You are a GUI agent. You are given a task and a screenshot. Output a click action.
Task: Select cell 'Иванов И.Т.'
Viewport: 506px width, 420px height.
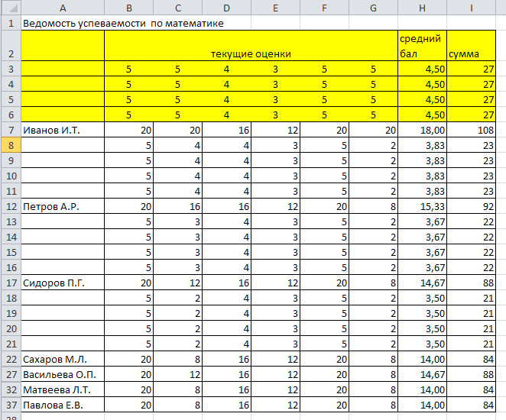[63, 131]
